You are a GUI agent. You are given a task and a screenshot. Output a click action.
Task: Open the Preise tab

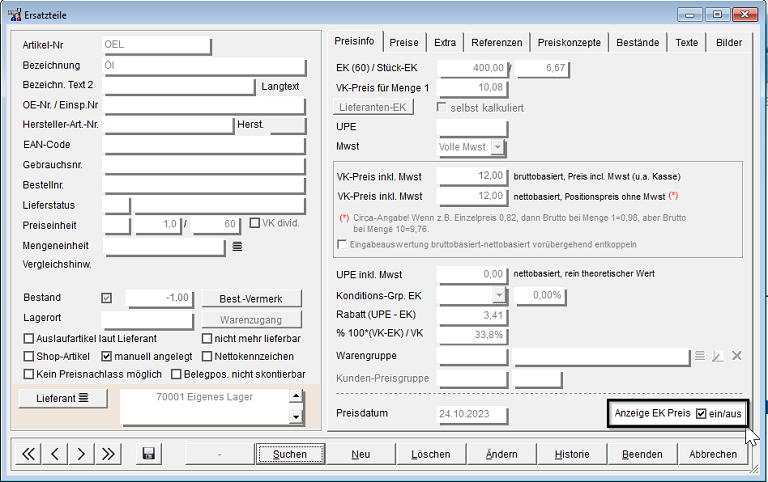[404, 43]
